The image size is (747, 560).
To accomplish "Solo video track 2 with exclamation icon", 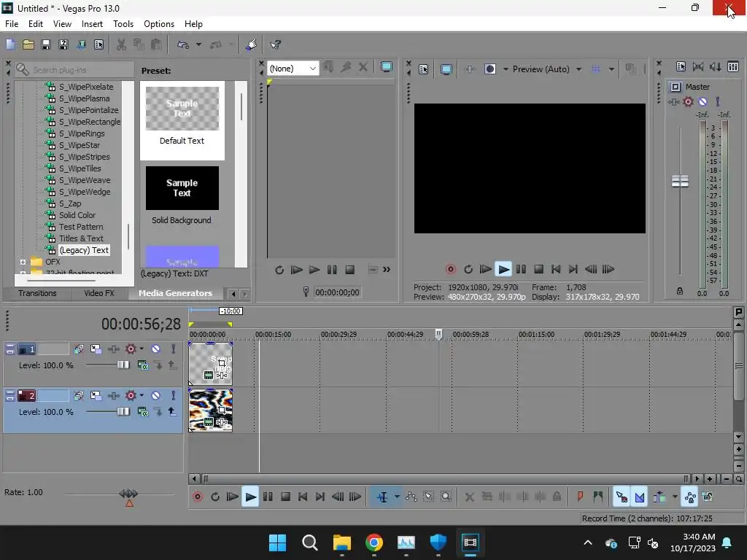I will coord(174,395).
